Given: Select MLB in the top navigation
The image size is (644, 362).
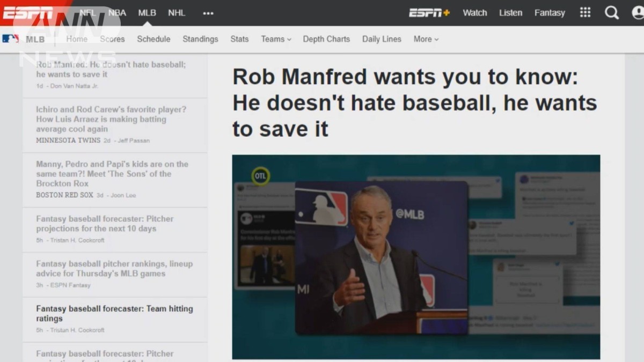Looking at the screenshot, I should click(147, 12).
